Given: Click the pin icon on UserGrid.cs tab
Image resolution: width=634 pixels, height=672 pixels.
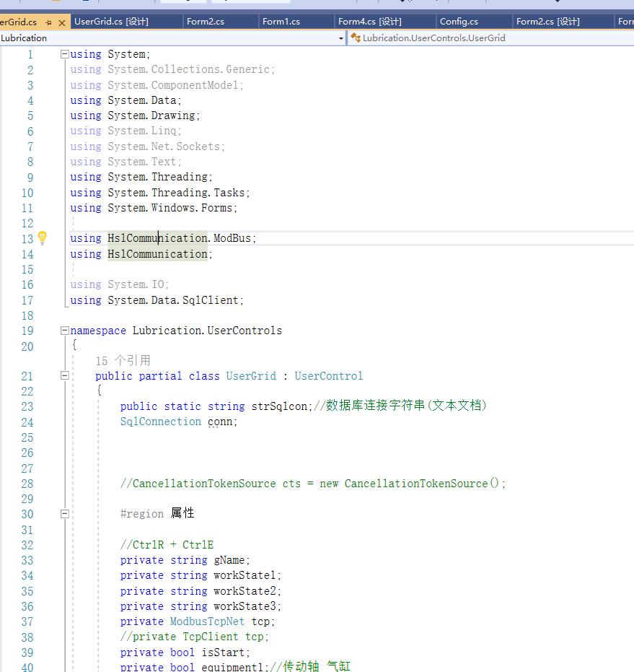Looking at the screenshot, I should 48,22.
